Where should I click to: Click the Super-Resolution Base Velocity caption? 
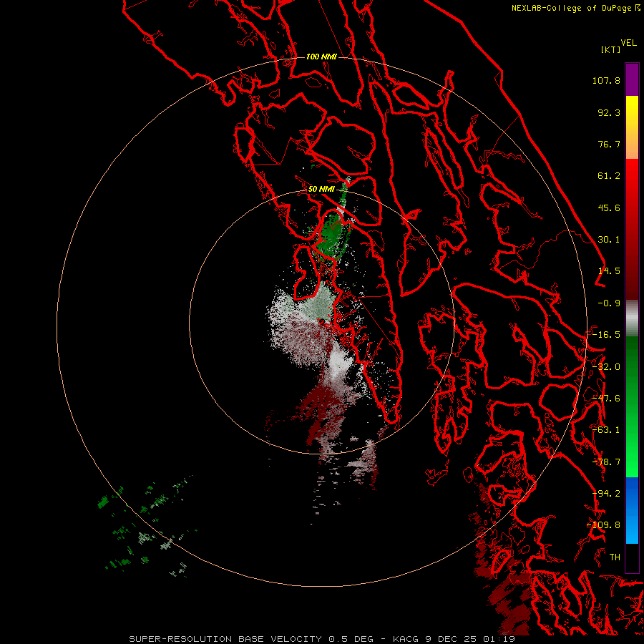pyautogui.click(x=322, y=639)
